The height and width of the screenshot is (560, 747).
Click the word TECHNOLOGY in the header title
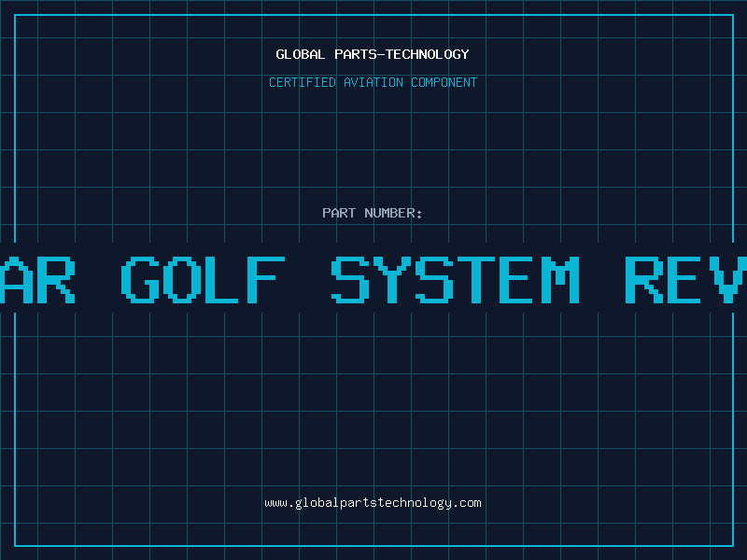pos(428,54)
